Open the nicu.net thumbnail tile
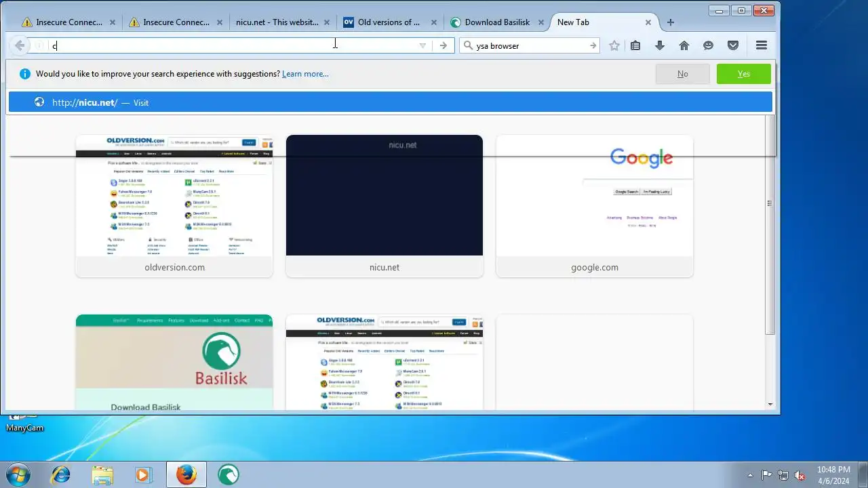The width and height of the screenshot is (868, 488). (384, 206)
